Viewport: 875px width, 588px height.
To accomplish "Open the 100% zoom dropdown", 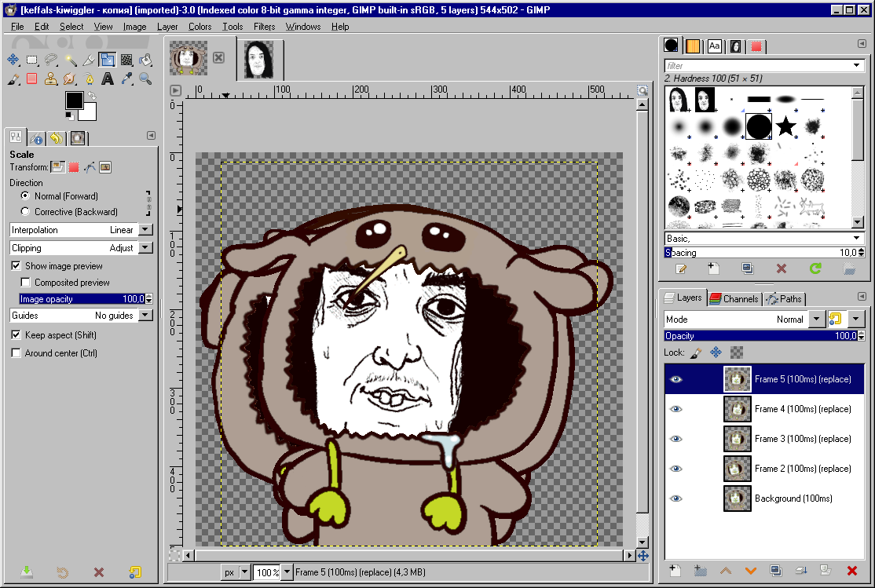I will point(287,572).
